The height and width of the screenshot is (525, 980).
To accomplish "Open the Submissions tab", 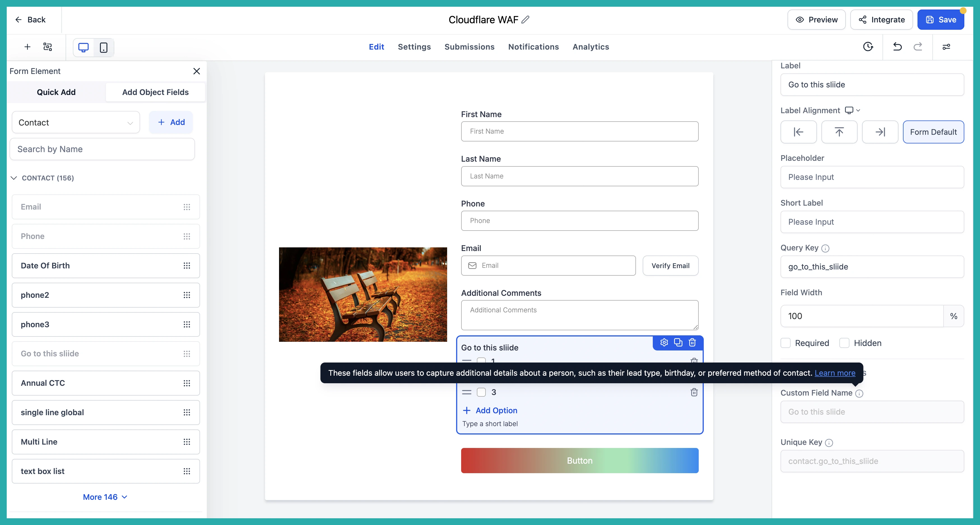I will (469, 47).
